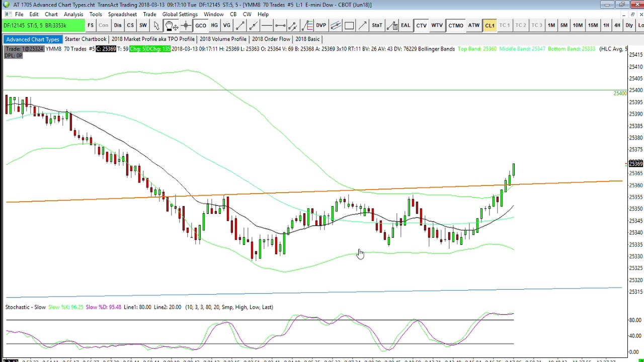Click the EAL toolbar button
This screenshot has width=644, height=362.
[x=406, y=25]
